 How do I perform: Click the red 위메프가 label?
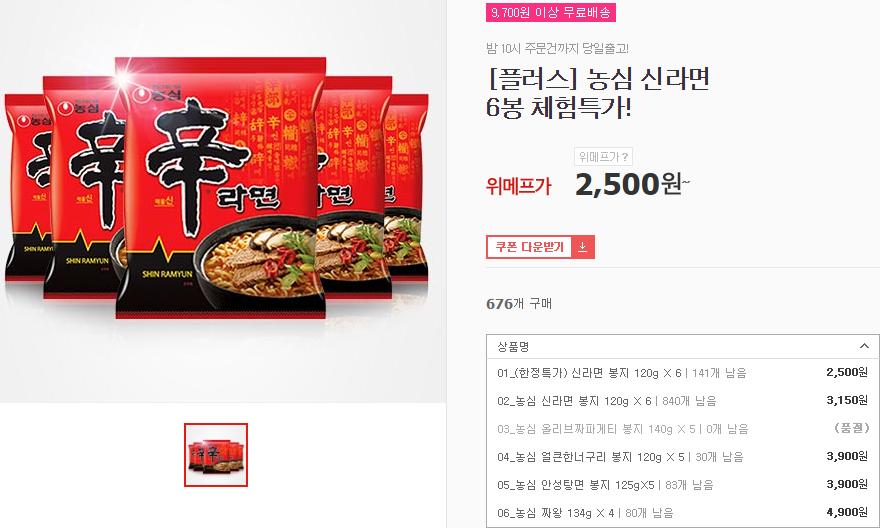tap(519, 186)
